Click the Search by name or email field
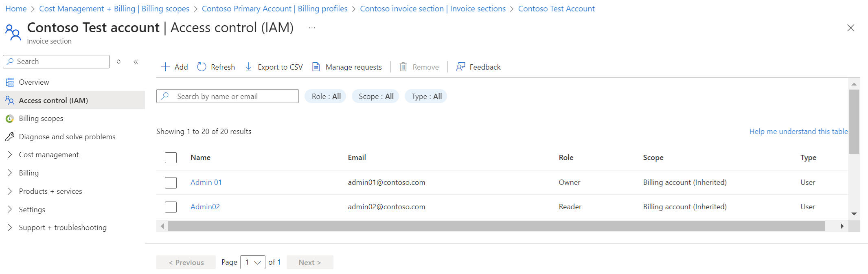 point(234,96)
